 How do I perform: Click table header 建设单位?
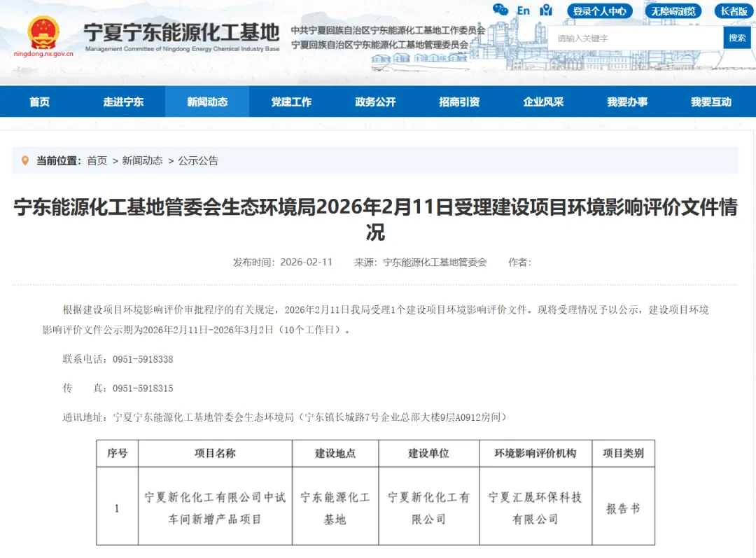pyautogui.click(x=428, y=454)
